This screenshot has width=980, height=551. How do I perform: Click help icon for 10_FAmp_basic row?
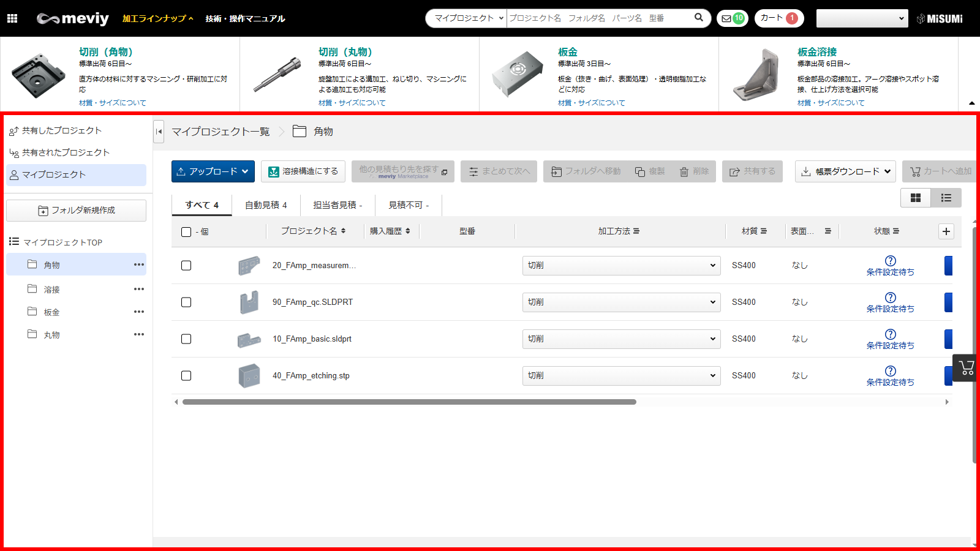[891, 334]
